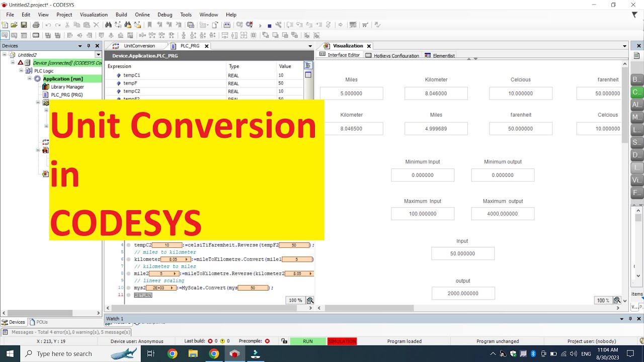Select the Interface Editor tab

pyautogui.click(x=340, y=55)
